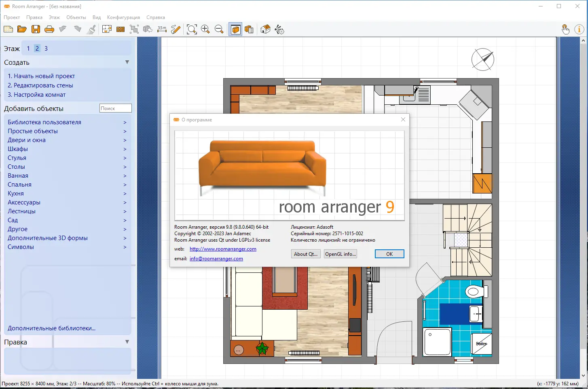The image size is (588, 389).
Task: Click the Поиск search field
Action: click(x=115, y=108)
